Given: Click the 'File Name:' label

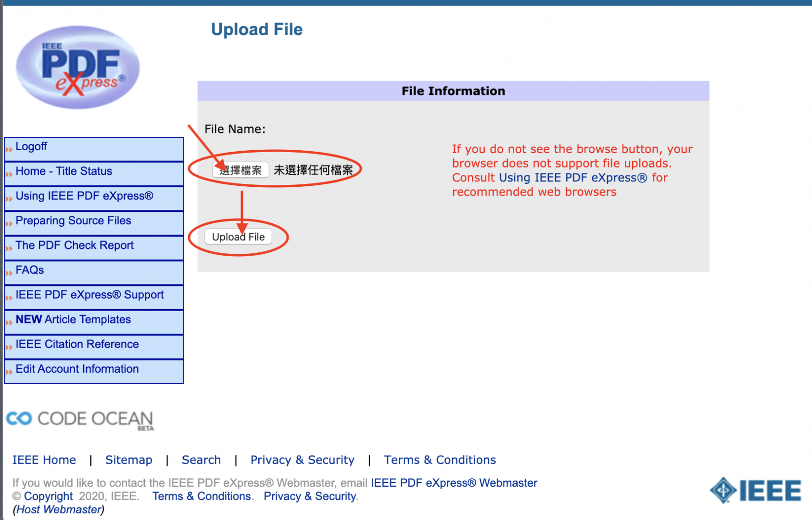Looking at the screenshot, I should tap(235, 129).
